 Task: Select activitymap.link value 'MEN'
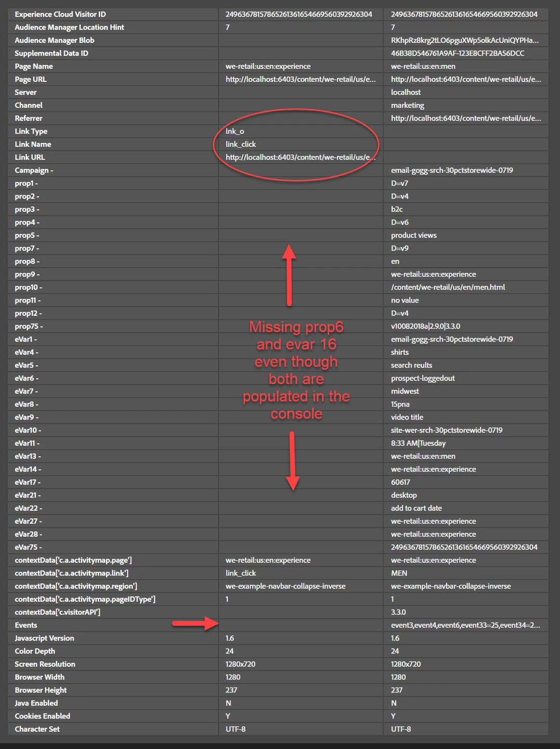[399, 573]
